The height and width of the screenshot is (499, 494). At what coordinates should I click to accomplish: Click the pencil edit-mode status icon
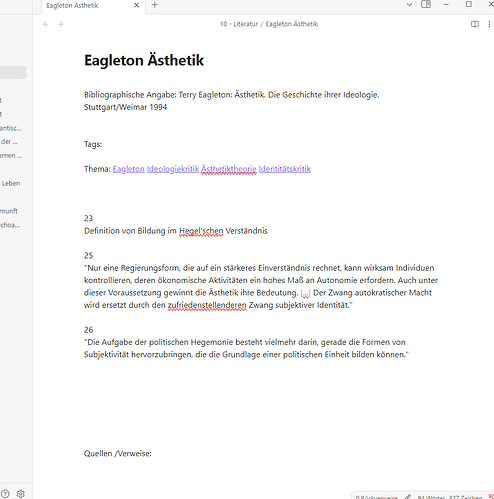coord(407,497)
